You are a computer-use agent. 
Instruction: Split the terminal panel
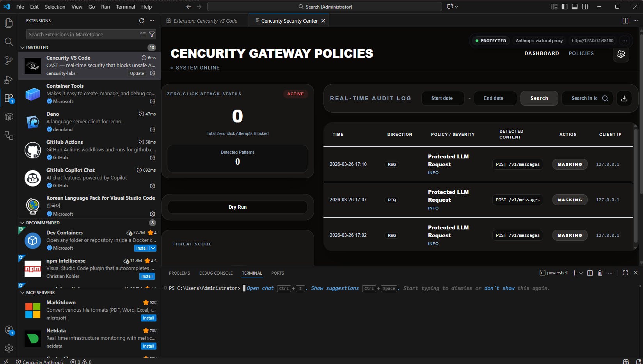point(590,273)
